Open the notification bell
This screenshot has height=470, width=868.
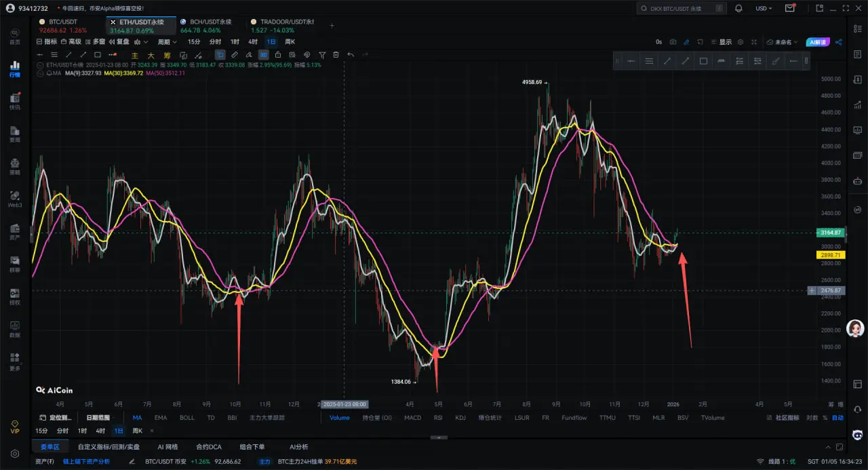[739, 8]
